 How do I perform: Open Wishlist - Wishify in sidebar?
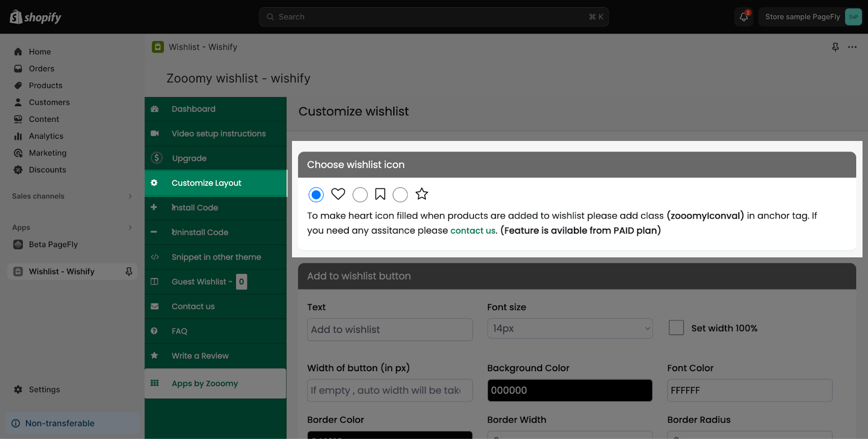click(x=72, y=272)
